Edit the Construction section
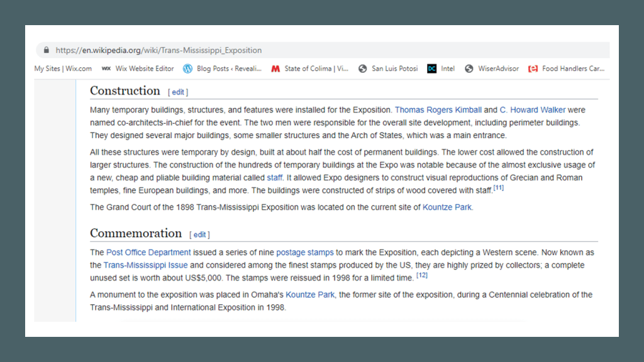 pos(178,92)
